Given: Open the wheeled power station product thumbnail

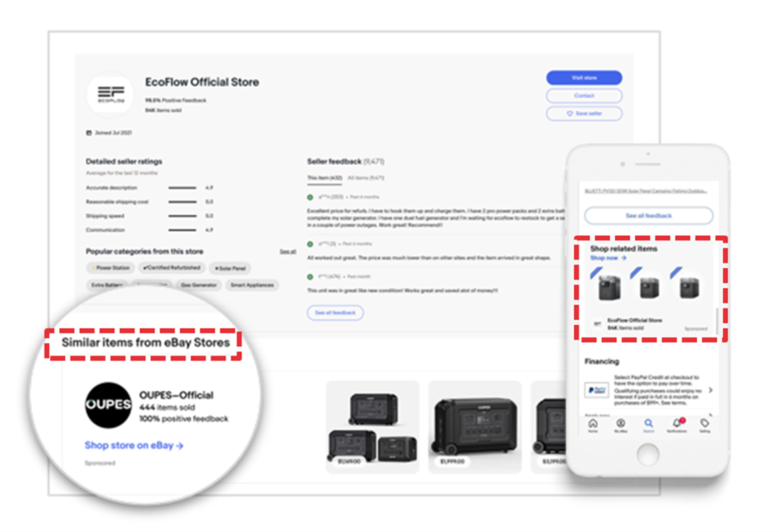Looking at the screenshot, I should 475,427.
